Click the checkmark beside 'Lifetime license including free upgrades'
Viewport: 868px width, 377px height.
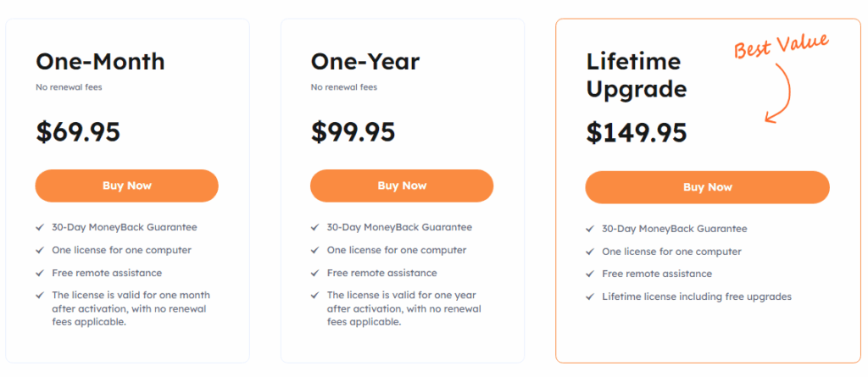point(590,297)
